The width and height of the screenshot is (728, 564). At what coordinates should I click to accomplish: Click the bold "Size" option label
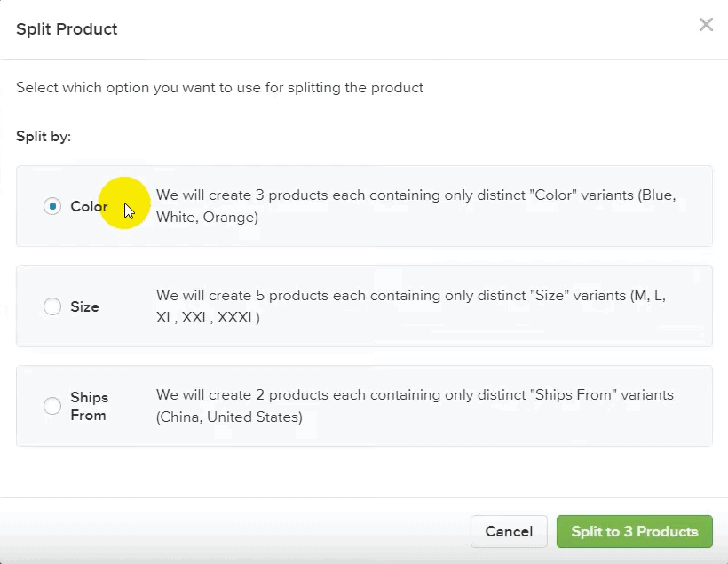pos(84,306)
